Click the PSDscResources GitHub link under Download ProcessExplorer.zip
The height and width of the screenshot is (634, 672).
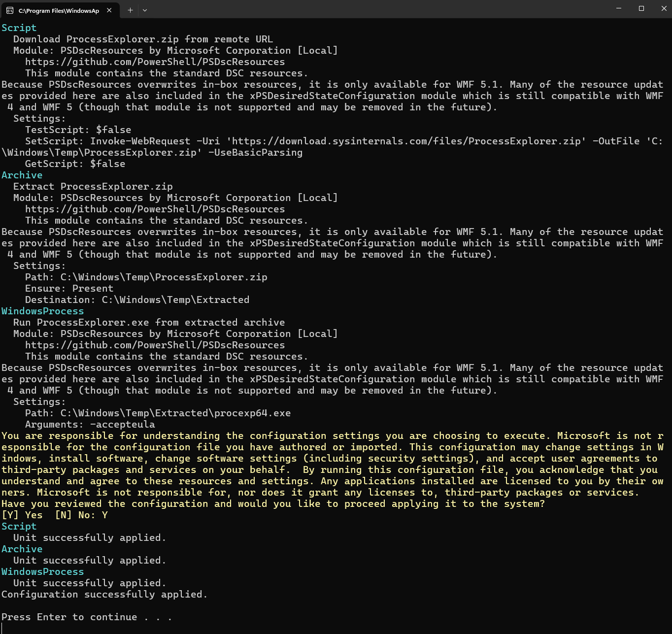(155, 62)
